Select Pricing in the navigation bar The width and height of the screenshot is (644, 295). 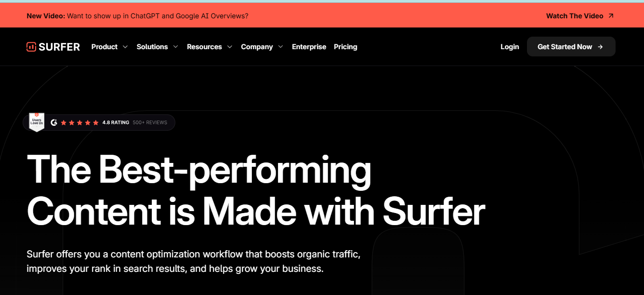coord(345,47)
